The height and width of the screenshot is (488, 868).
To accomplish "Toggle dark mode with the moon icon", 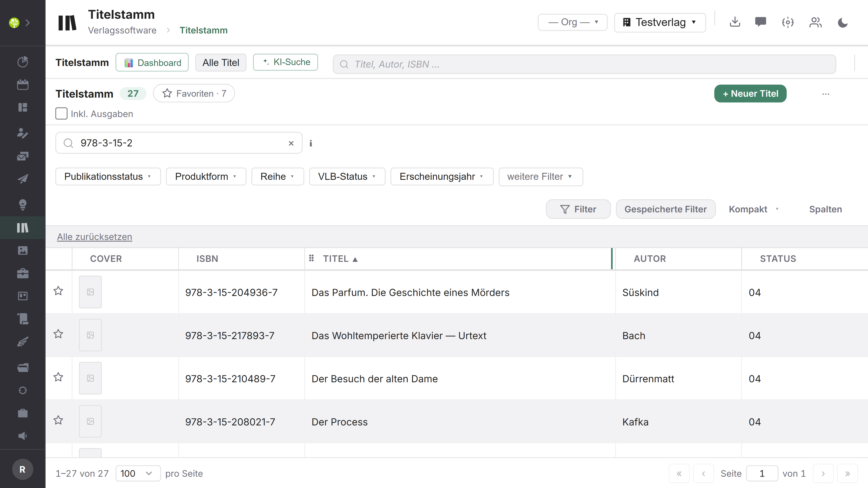I will (x=843, y=23).
